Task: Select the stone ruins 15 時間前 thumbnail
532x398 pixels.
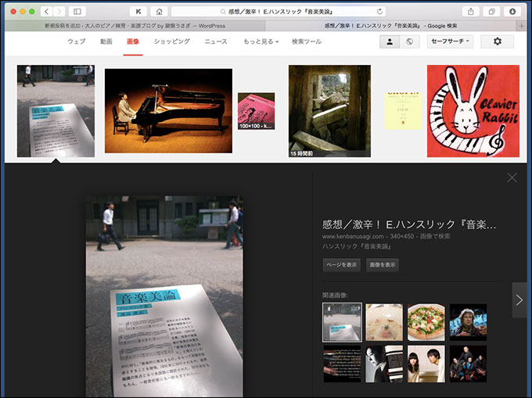Action: click(329, 111)
